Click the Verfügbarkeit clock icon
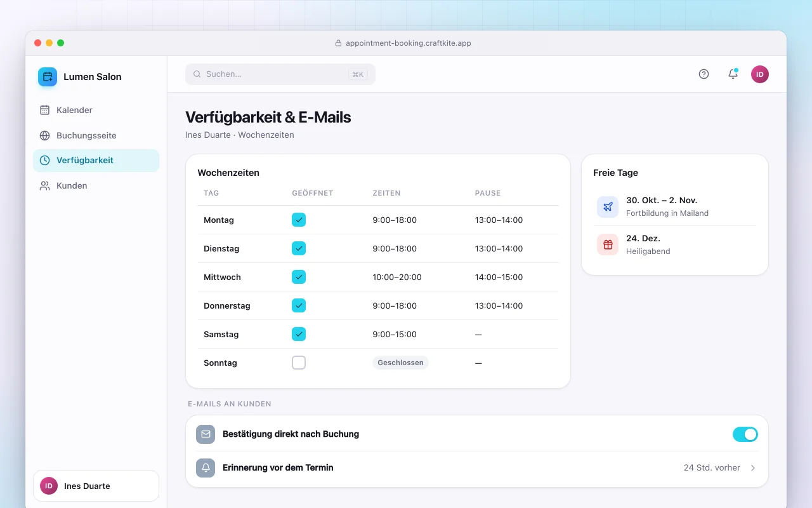 pyautogui.click(x=44, y=161)
